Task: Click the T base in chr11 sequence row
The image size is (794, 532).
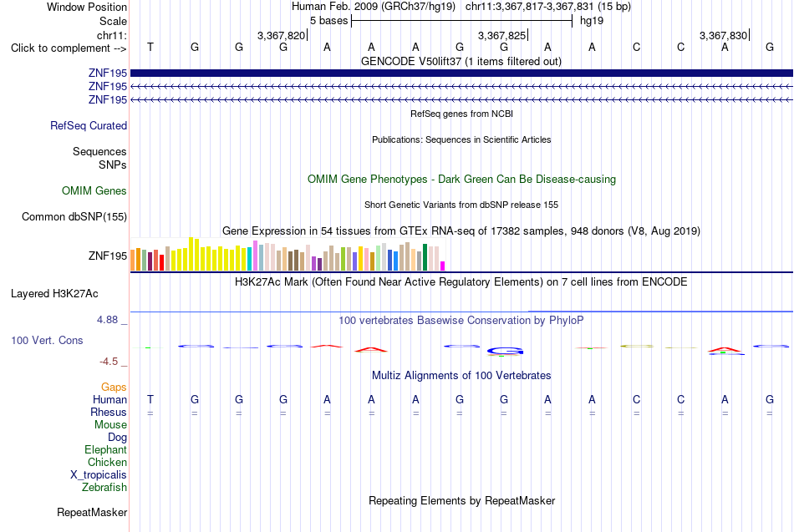Action: tap(150, 47)
